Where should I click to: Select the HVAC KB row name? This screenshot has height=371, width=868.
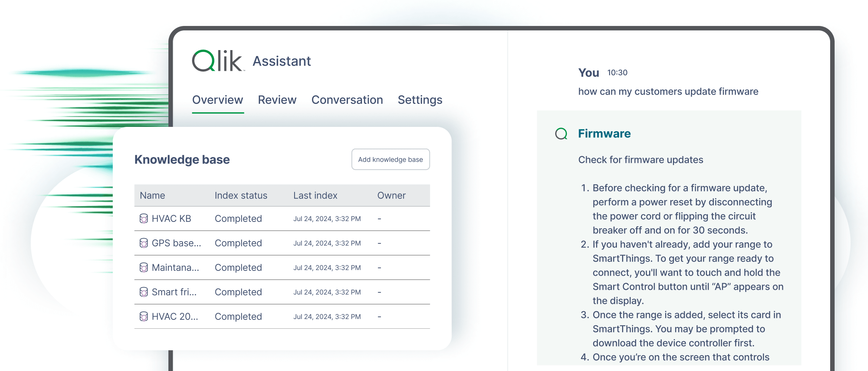pyautogui.click(x=171, y=219)
